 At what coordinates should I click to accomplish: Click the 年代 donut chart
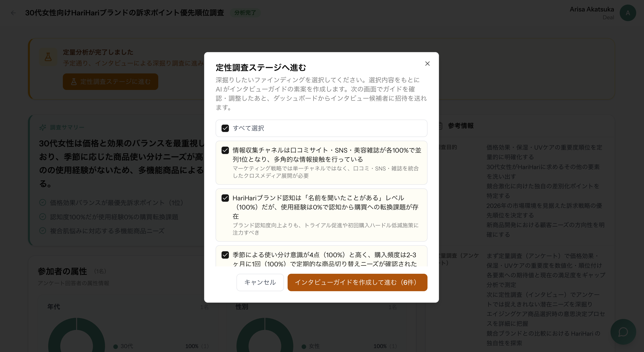77,335
